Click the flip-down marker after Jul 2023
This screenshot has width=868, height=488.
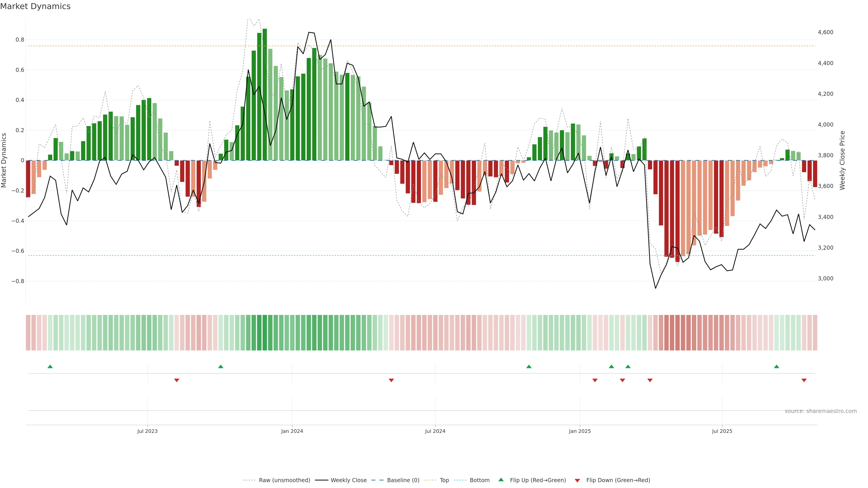point(177,380)
